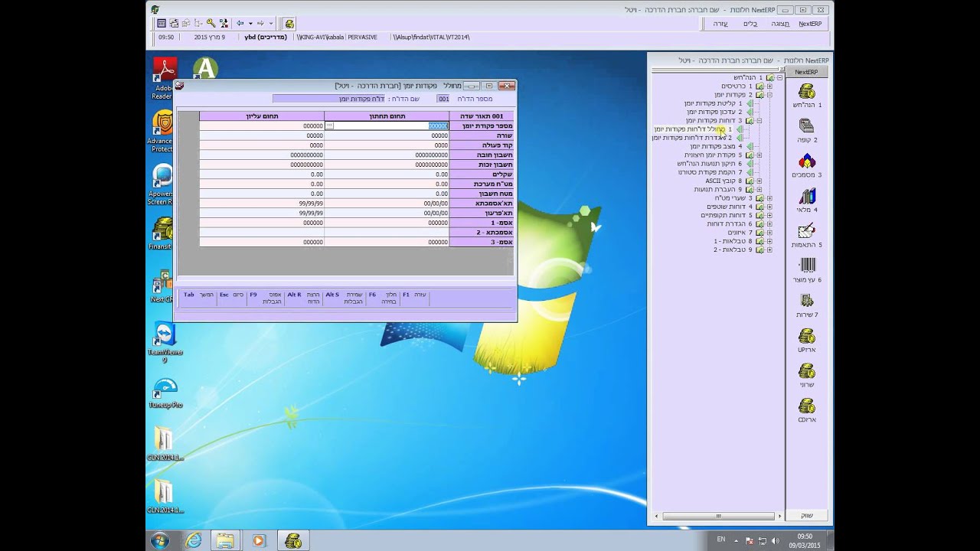Open the שירות service module
Screen dimensions: 980x551
808,305
